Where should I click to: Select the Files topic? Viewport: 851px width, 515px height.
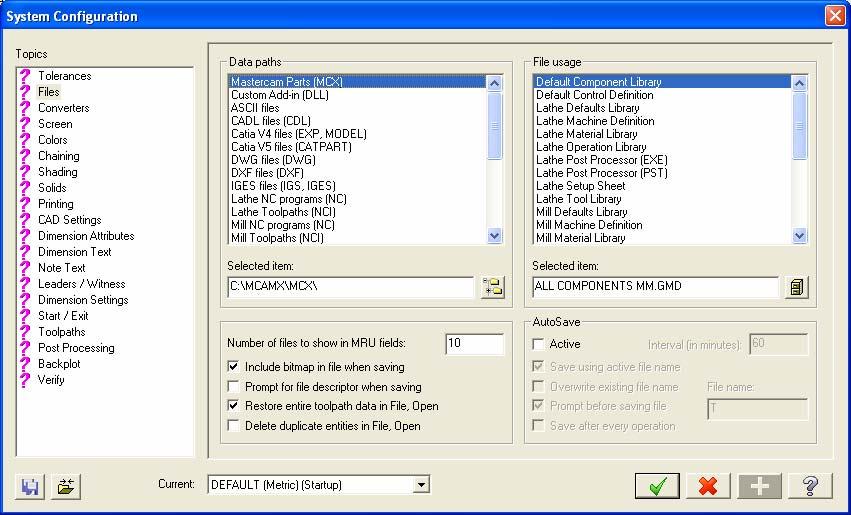coord(48,92)
